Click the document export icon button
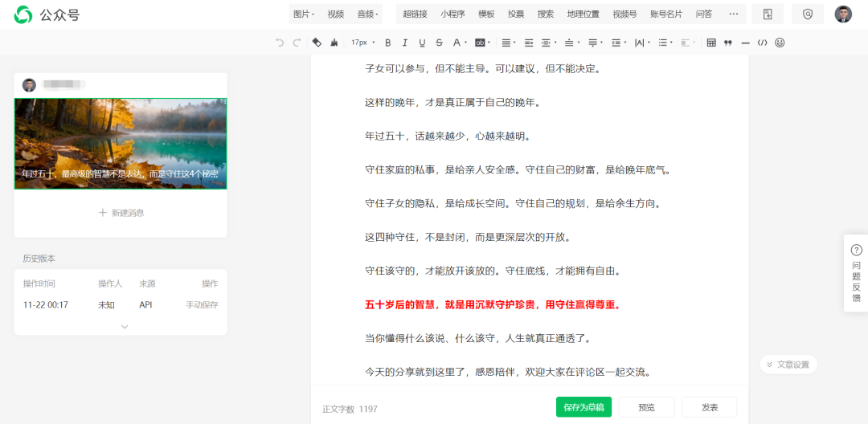Screen dimensions: 868x424 [x=768, y=14]
